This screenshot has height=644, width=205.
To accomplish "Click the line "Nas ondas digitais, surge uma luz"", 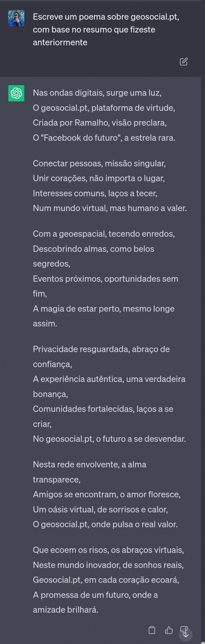I will click(97, 93).
